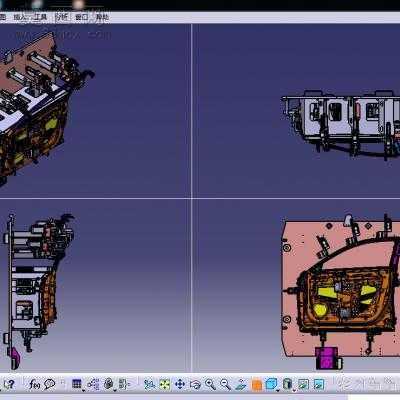Image resolution: width=400 pixels, height=400 pixels.
Task: Click the Zoom In magnifier icon
Action: click(x=210, y=384)
